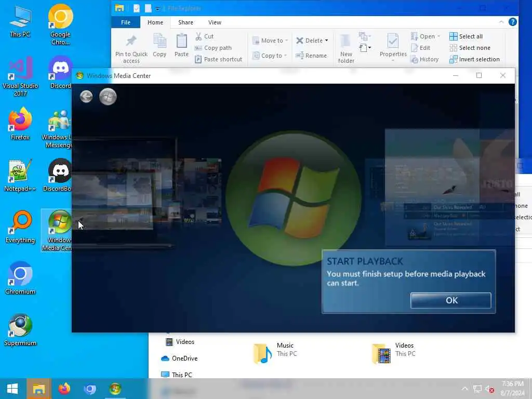Image resolution: width=532 pixels, height=399 pixels.
Task: Select the Notepad++ desktop shortcut
Action: (20, 176)
